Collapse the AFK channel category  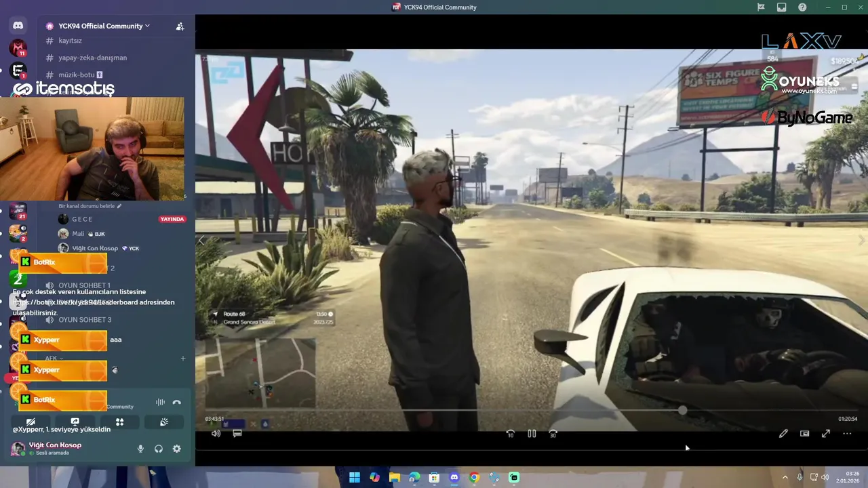coord(54,358)
